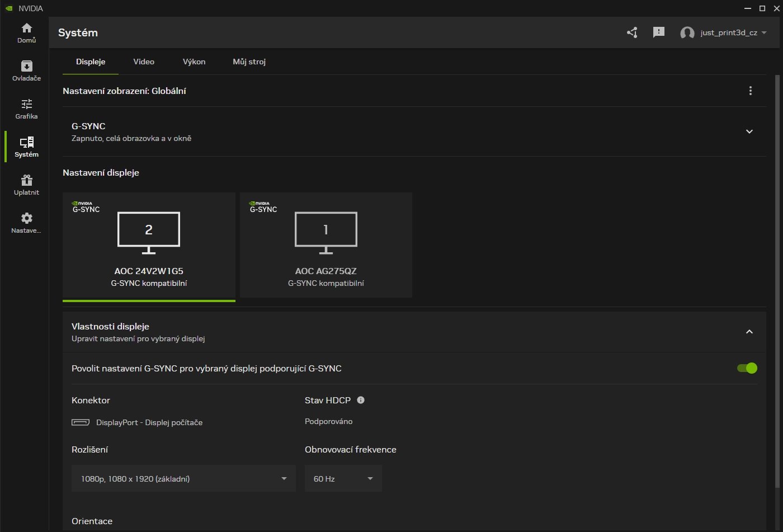Click the HDCP info icon

click(x=361, y=400)
